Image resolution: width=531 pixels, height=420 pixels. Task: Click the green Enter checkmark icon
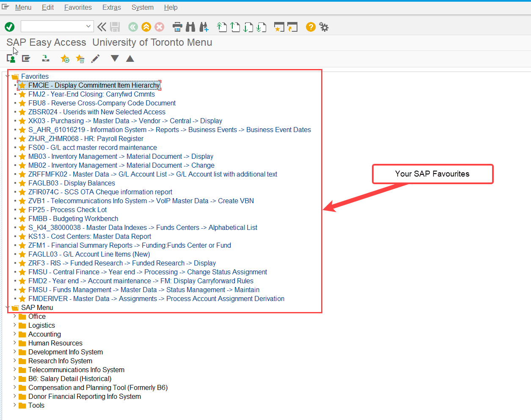(9, 27)
